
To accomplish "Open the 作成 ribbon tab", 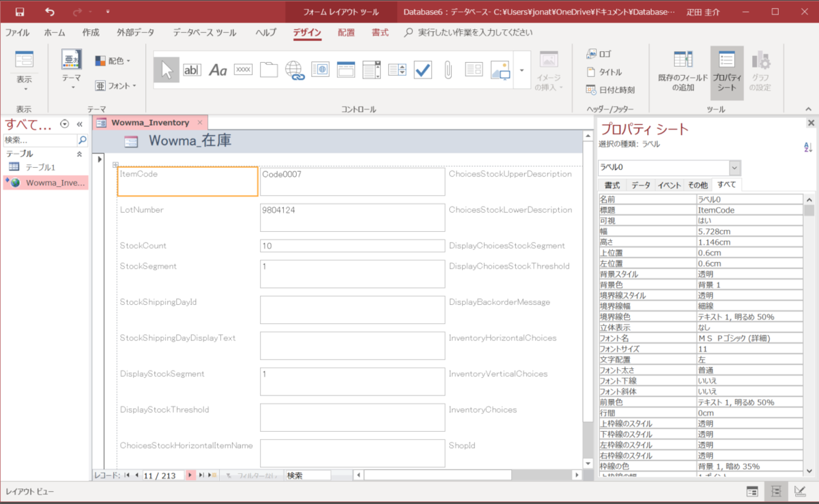I will click(x=91, y=31).
